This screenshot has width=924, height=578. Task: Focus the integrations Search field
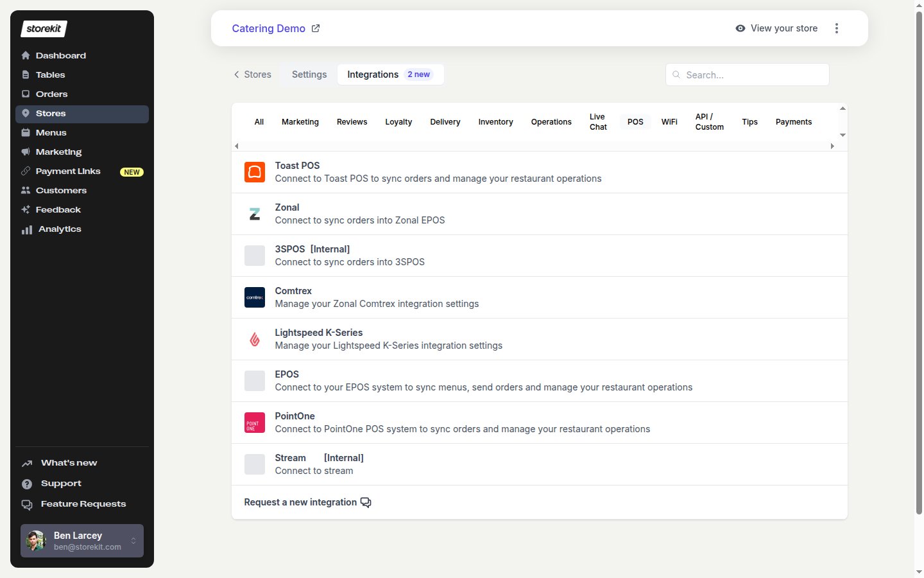(748, 74)
